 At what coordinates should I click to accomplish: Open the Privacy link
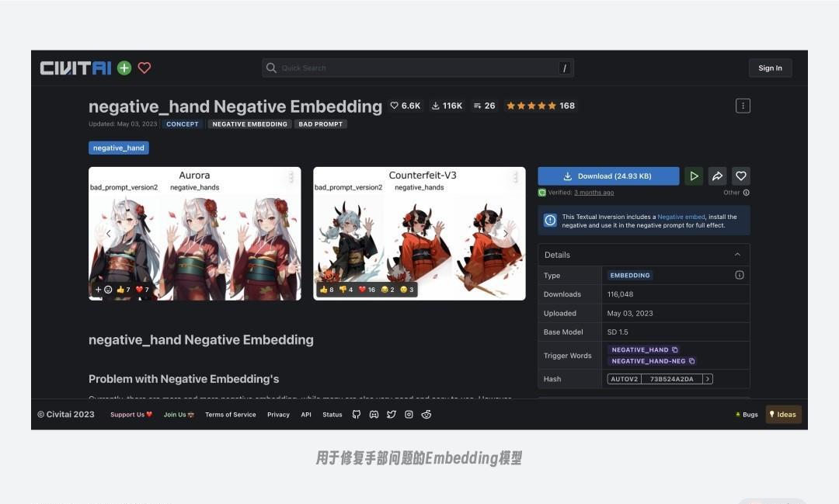click(278, 415)
